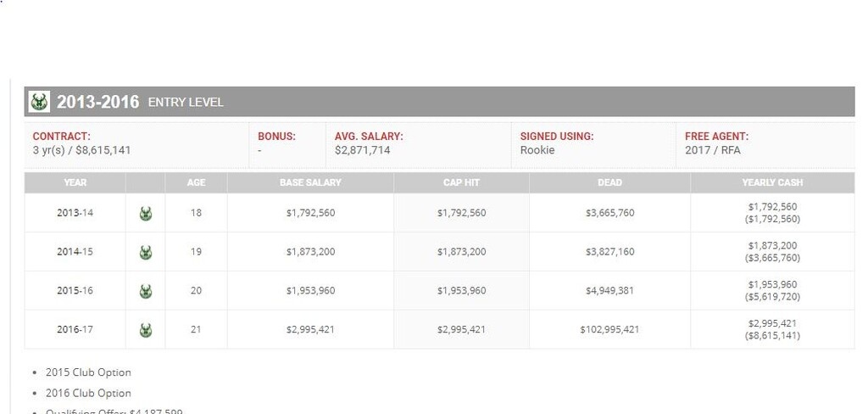
Task: Click the DEAD column header
Action: coord(609,182)
